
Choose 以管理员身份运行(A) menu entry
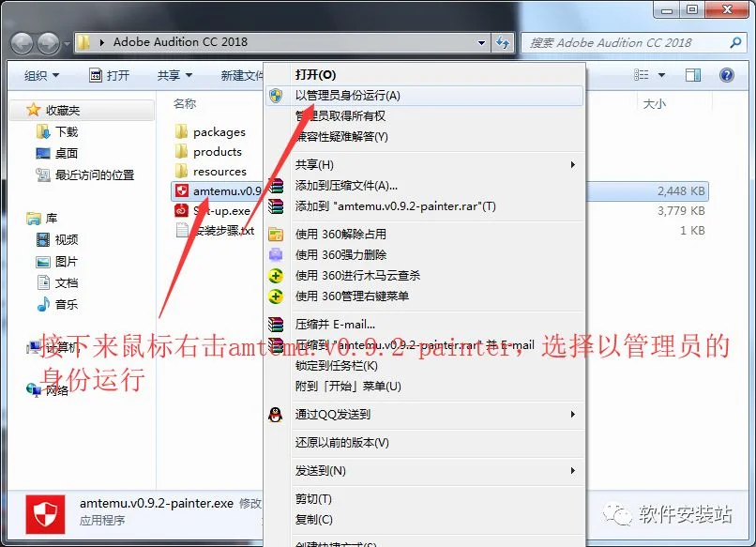(424, 96)
